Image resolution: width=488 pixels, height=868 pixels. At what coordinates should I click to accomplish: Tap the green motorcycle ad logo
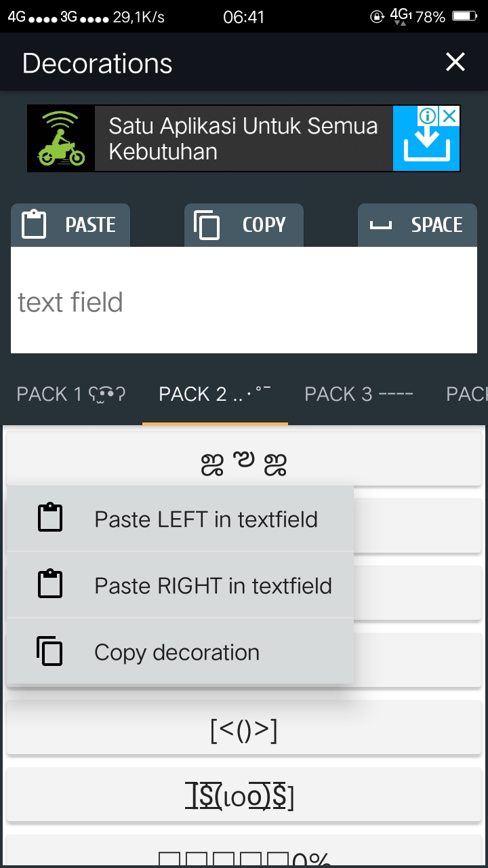click(61, 139)
